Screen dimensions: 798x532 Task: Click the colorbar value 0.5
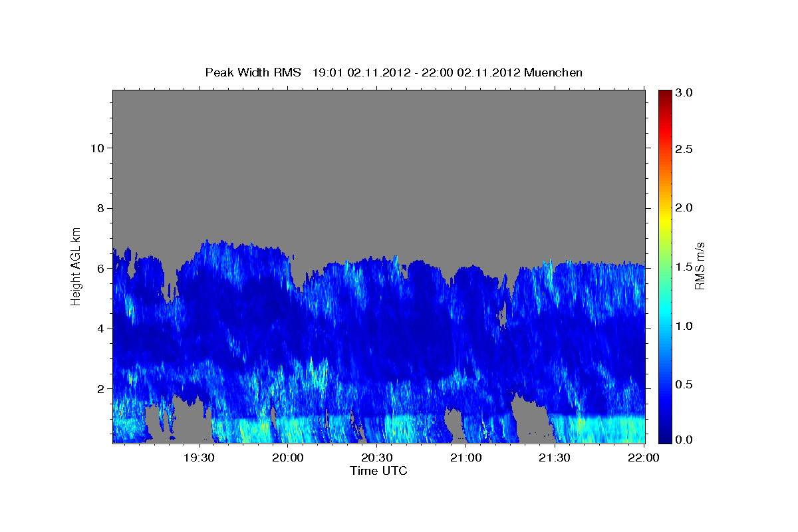click(684, 384)
